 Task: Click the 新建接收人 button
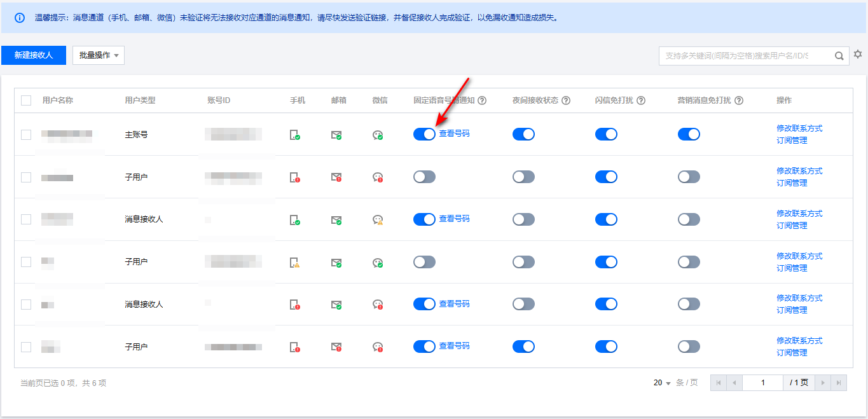pyautogui.click(x=34, y=55)
